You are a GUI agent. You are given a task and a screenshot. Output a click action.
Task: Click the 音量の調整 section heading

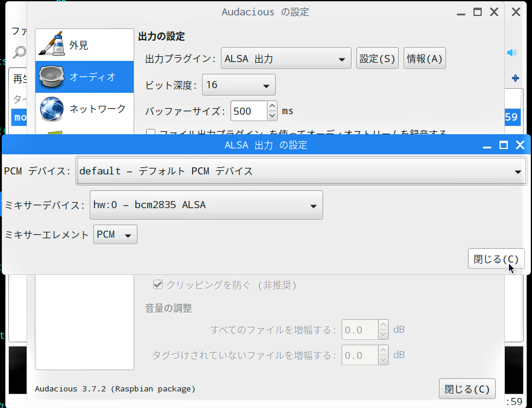tap(168, 308)
